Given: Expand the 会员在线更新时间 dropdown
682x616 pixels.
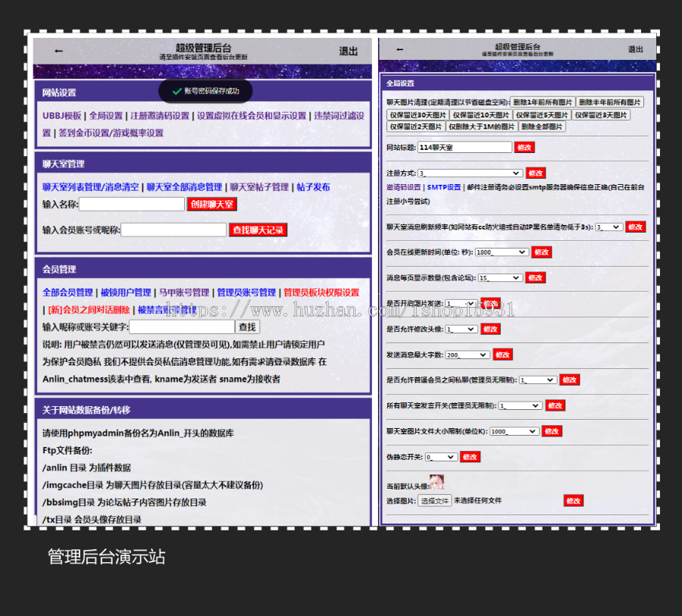Looking at the screenshot, I should tap(501, 252).
